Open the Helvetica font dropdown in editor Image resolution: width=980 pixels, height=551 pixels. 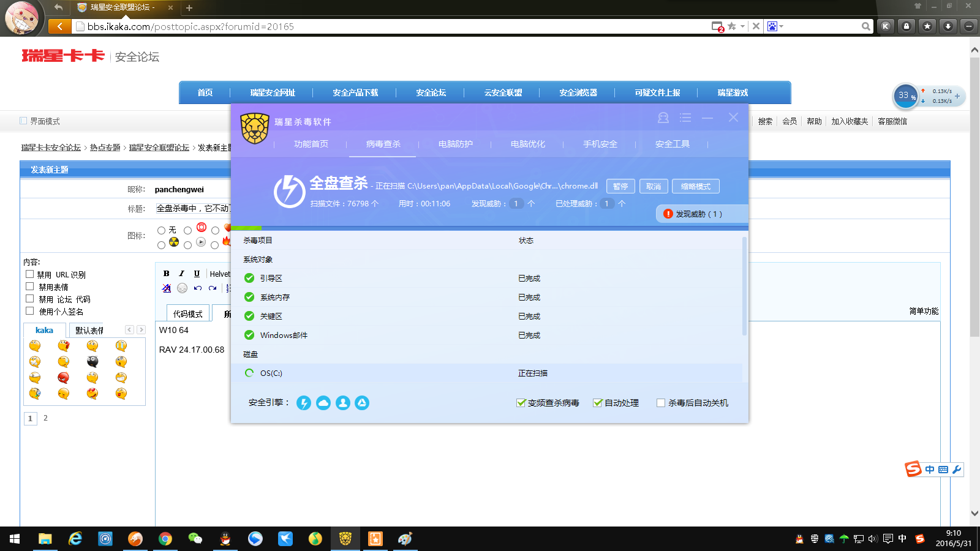click(219, 274)
